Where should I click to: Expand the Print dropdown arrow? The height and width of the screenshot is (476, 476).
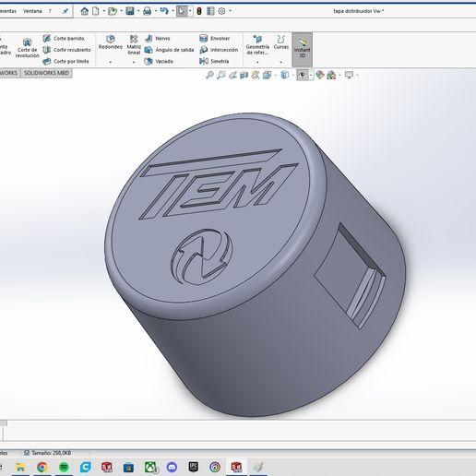click(x=156, y=11)
